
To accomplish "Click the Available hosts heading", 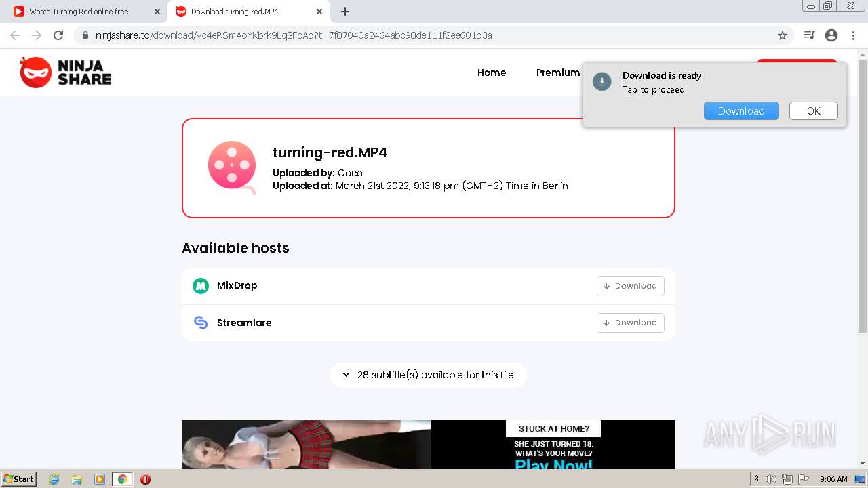I will point(235,248).
